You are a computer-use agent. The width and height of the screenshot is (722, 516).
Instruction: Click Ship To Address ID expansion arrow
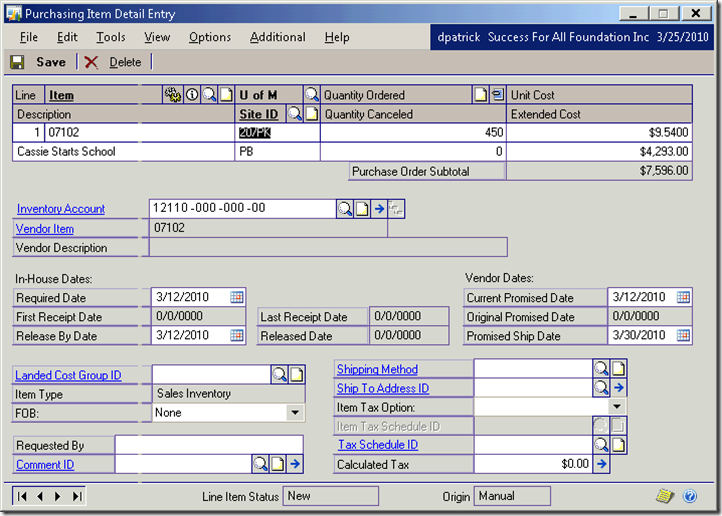(618, 388)
